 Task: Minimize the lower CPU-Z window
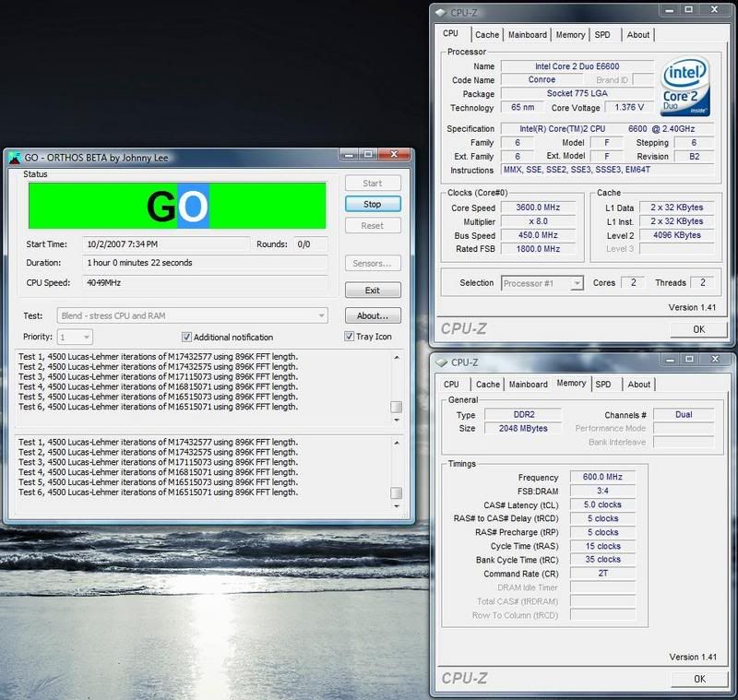click(x=670, y=360)
